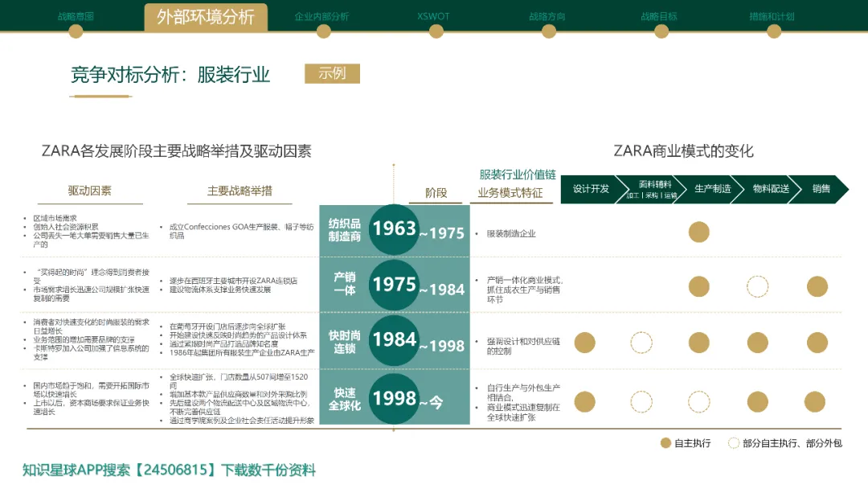Screen dimensions: 868x489
Task: Click the 1975 year circle in 产销一体 row
Action: 394,285
